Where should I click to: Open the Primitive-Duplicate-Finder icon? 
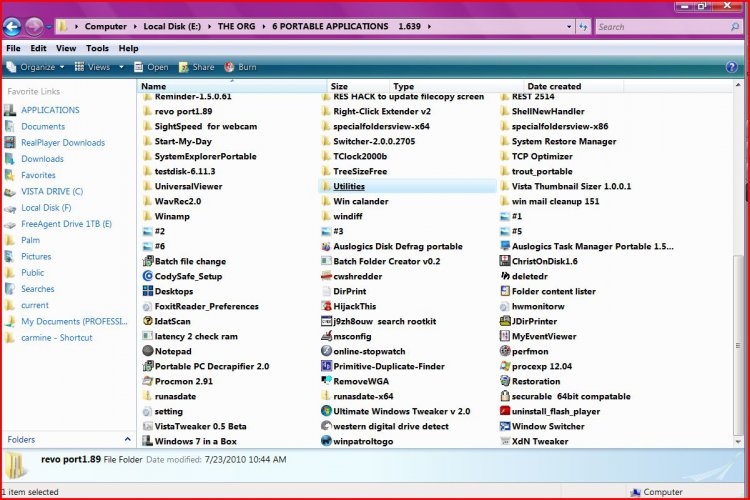click(x=327, y=366)
